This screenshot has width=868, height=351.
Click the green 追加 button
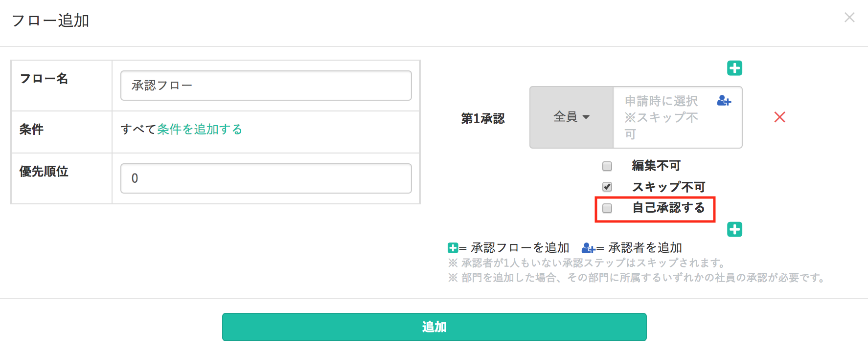click(434, 327)
